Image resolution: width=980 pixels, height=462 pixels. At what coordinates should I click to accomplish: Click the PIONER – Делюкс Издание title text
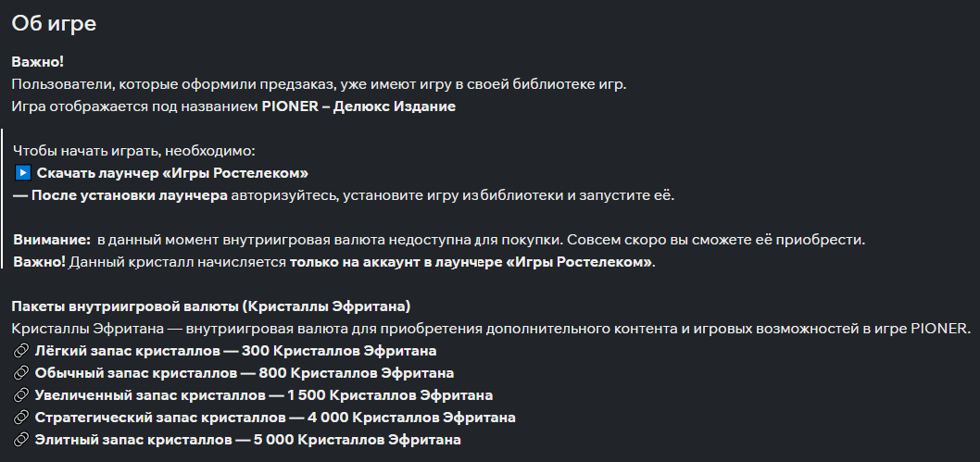coord(358,106)
